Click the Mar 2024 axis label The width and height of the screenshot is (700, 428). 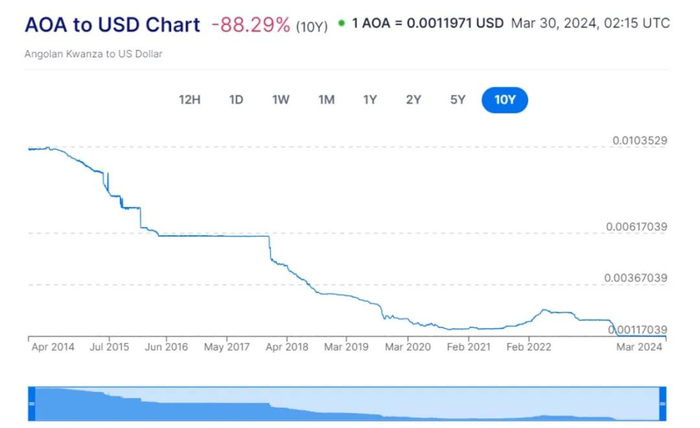click(x=638, y=347)
